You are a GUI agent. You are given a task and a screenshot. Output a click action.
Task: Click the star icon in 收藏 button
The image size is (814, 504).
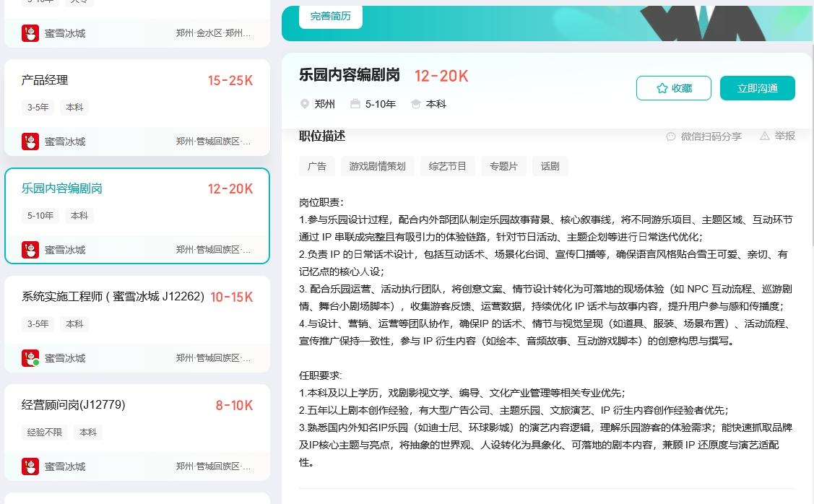coord(662,88)
